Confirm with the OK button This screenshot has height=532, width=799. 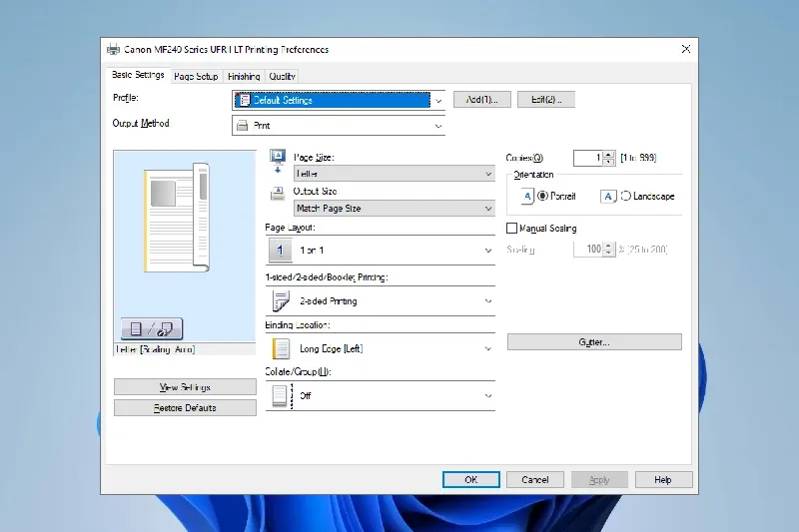pyautogui.click(x=471, y=479)
